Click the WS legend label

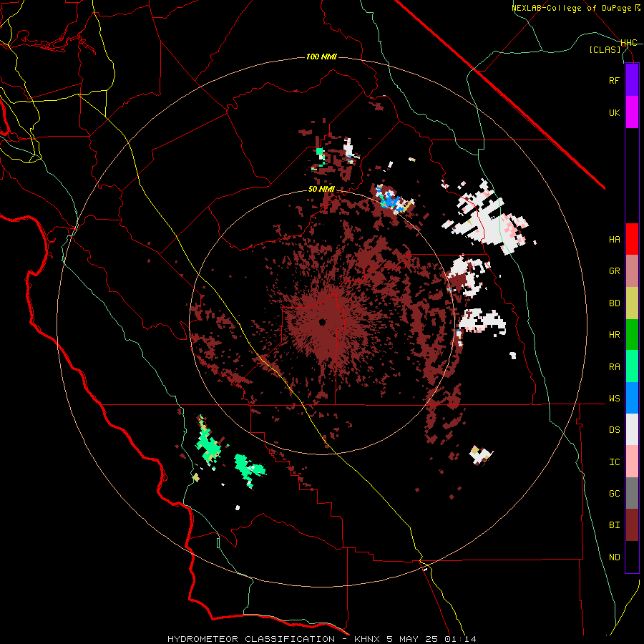pyautogui.click(x=614, y=399)
